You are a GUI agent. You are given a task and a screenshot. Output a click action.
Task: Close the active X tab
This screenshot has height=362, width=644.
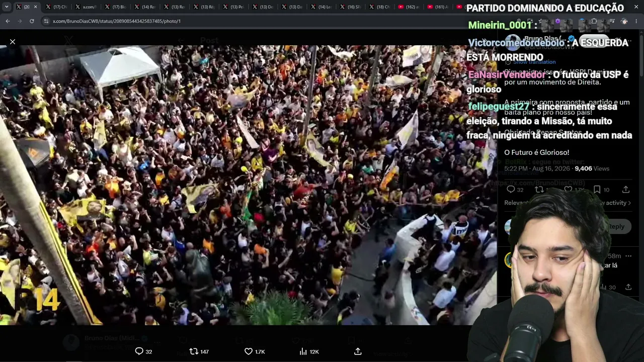[35, 7]
